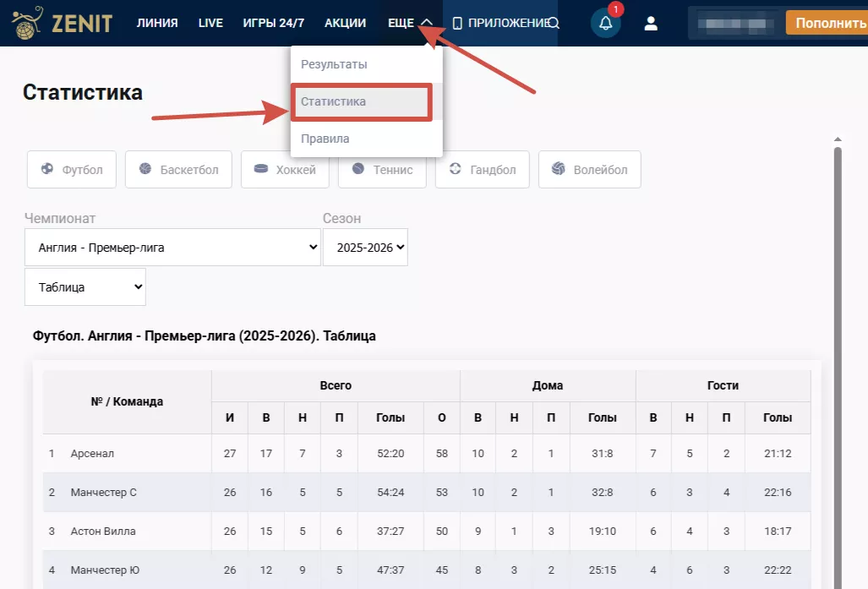Screen dimensions: 868x589
Task: Select the Теннис sport filter
Action: [382, 170]
